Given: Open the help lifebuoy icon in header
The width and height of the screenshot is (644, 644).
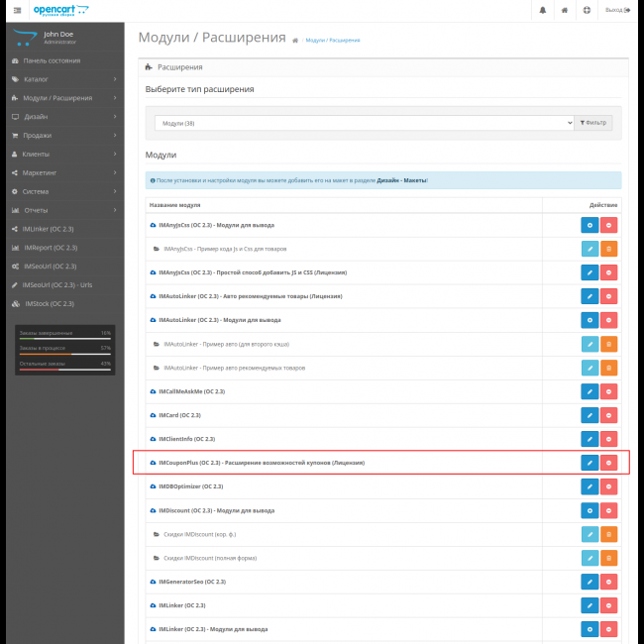Looking at the screenshot, I should tap(588, 10).
